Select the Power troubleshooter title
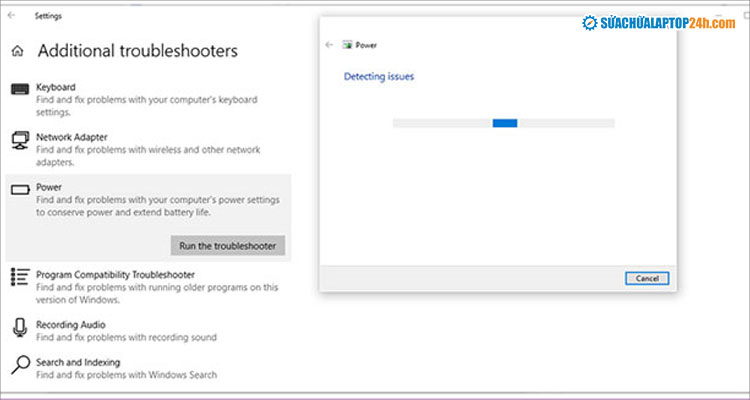The image size is (750, 400). coord(49,187)
